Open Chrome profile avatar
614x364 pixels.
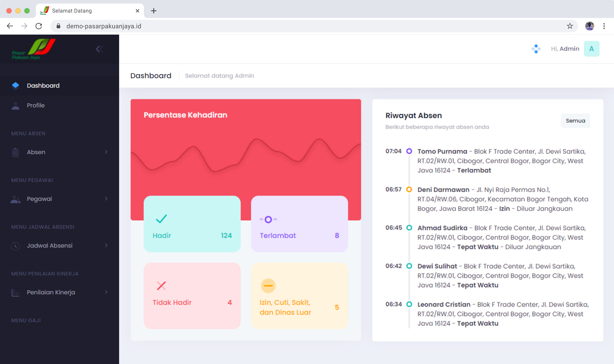click(x=589, y=26)
